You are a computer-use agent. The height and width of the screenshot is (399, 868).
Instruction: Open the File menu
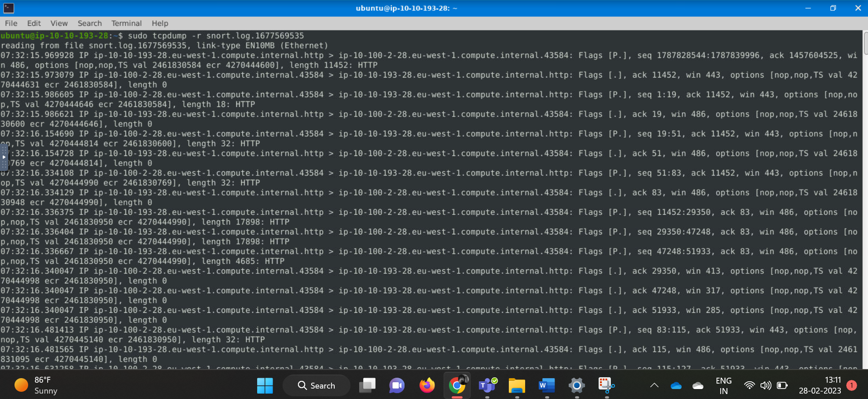[x=11, y=23]
